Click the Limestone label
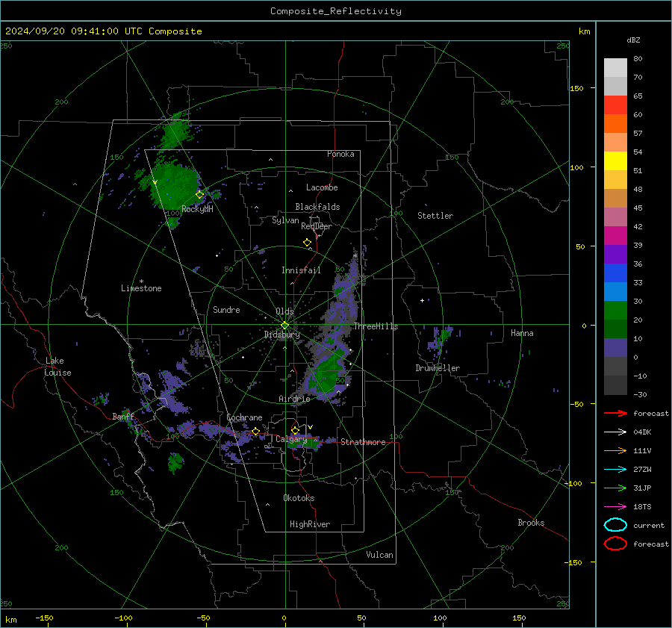This screenshot has height=628, width=672. coord(141,288)
